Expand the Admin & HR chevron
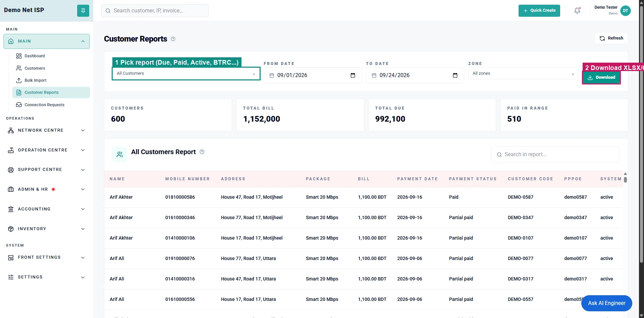 (83, 189)
